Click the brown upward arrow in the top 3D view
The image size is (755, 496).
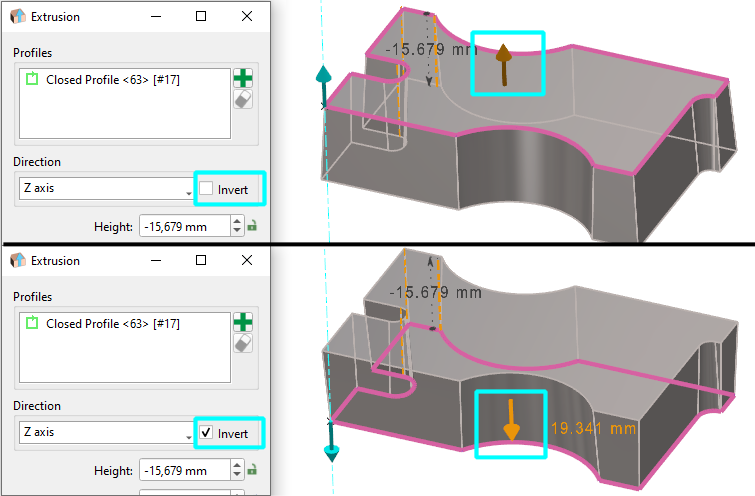(504, 65)
